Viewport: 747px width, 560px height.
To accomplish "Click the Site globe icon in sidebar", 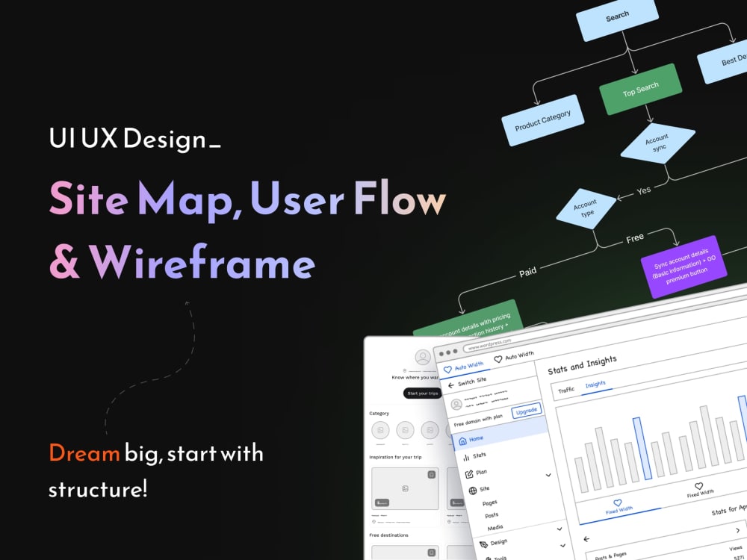I will tap(473, 491).
